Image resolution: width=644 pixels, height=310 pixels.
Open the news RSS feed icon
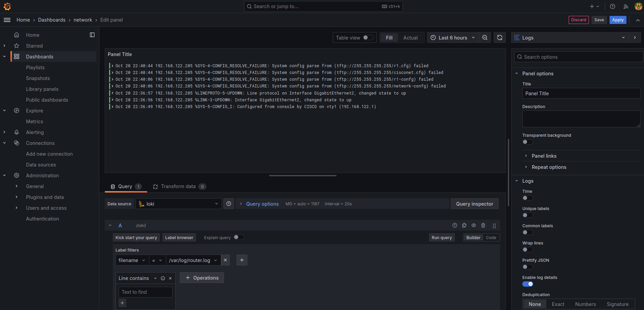click(x=626, y=6)
